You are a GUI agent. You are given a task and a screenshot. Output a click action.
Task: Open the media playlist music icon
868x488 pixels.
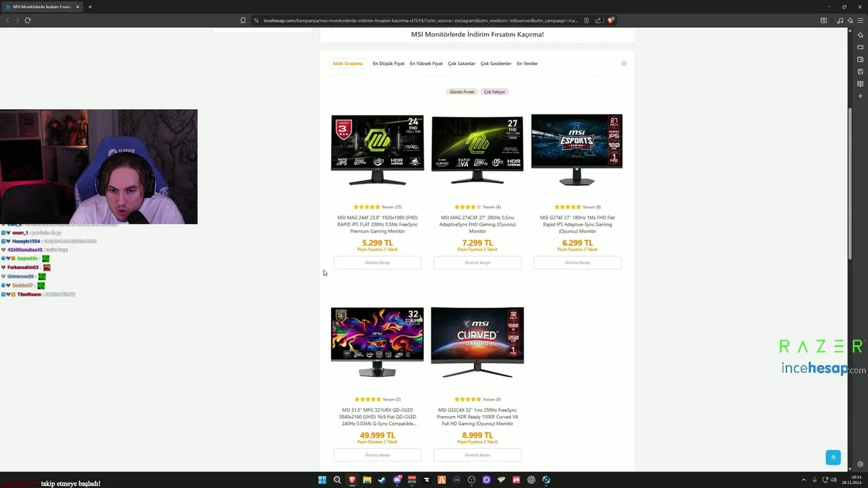840,20
